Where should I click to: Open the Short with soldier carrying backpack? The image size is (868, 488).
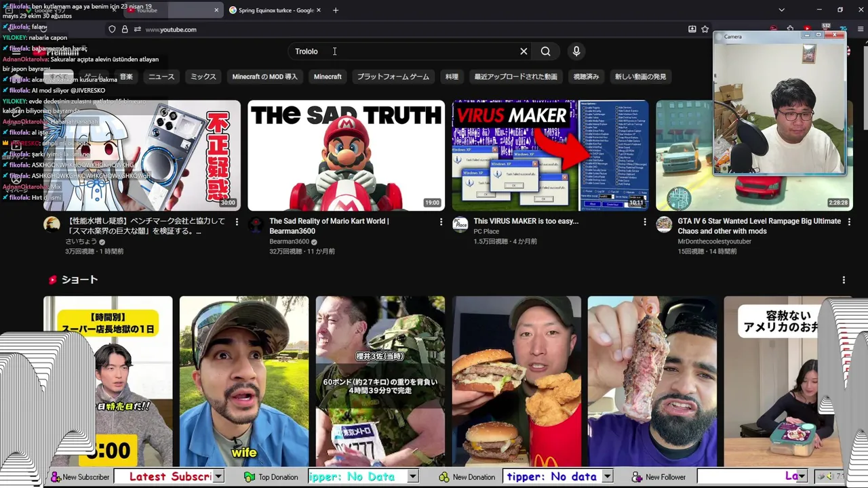(x=380, y=381)
